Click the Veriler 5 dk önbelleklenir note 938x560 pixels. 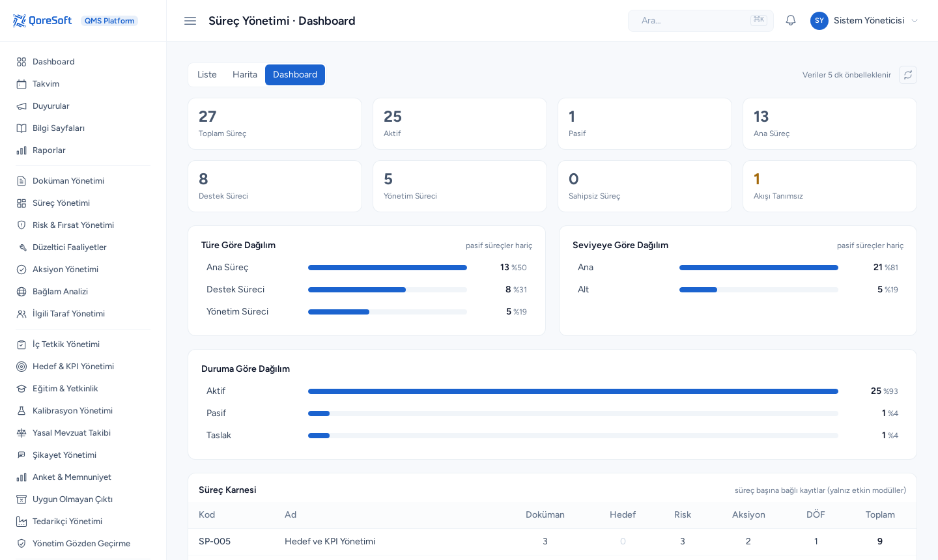847,75
